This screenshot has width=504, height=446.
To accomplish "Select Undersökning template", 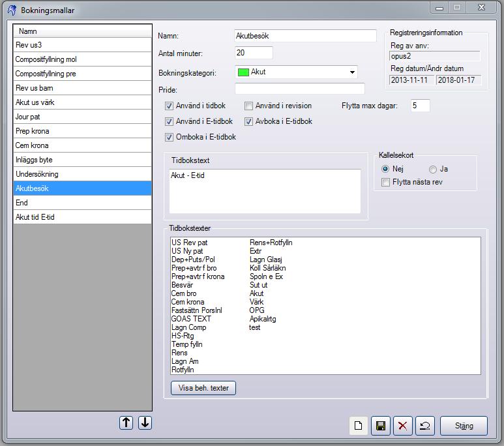I will (83, 174).
